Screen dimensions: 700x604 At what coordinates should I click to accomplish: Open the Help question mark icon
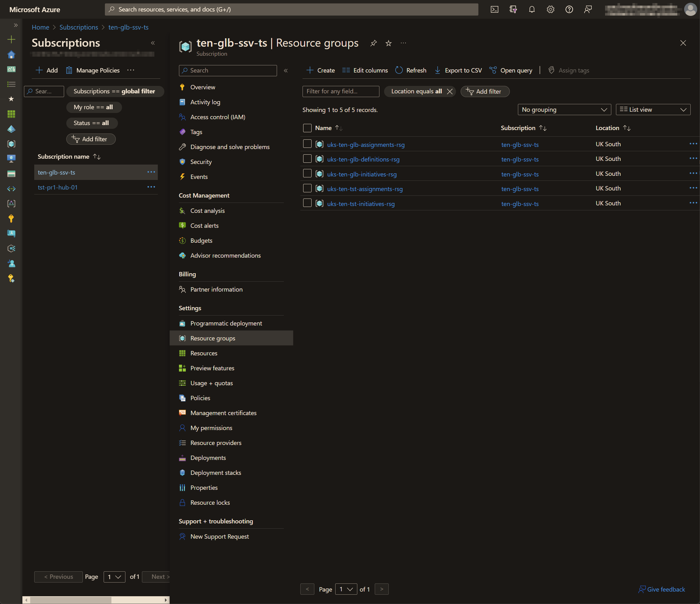[569, 9]
